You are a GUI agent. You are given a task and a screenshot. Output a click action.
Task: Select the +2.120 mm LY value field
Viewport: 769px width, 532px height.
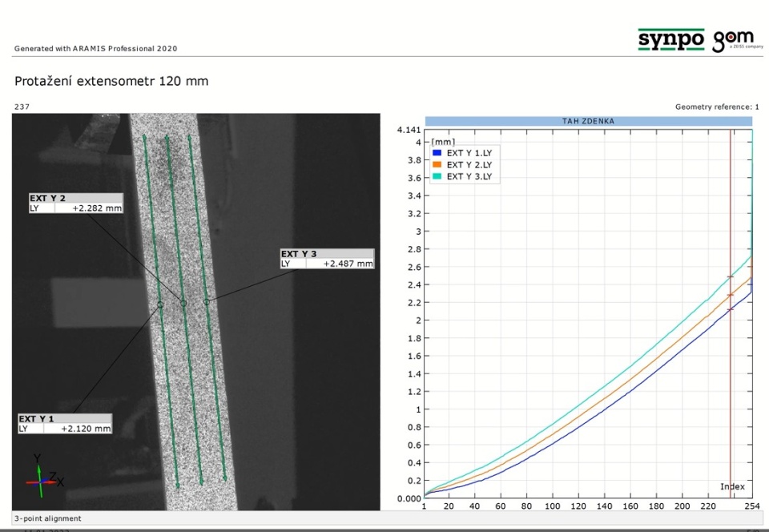pyautogui.click(x=83, y=429)
